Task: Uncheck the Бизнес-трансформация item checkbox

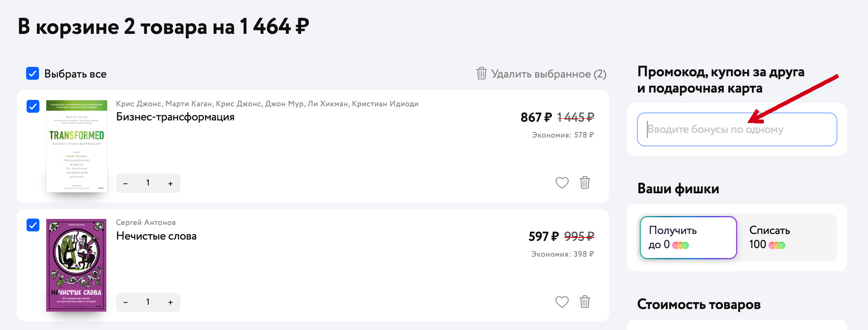Action: tap(33, 106)
